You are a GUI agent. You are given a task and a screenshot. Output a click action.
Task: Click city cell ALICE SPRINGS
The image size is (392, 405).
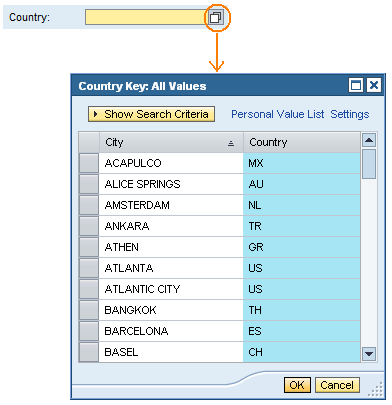(x=171, y=184)
